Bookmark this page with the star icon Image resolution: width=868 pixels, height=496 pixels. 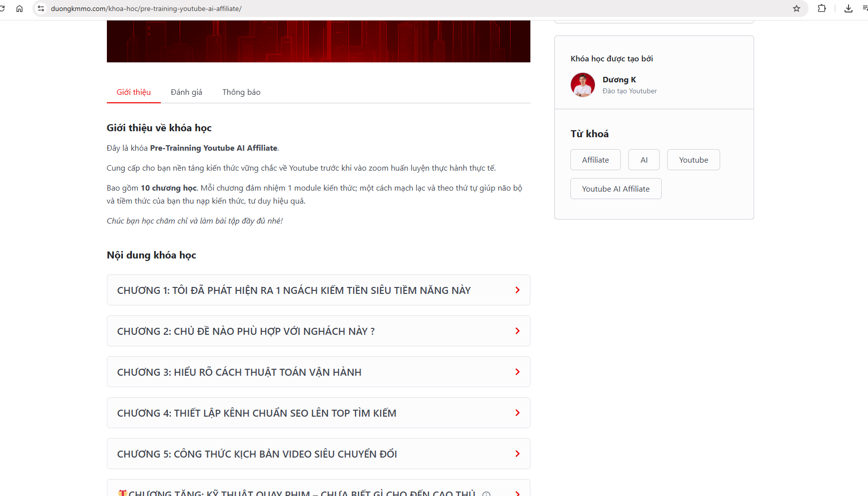click(x=797, y=8)
